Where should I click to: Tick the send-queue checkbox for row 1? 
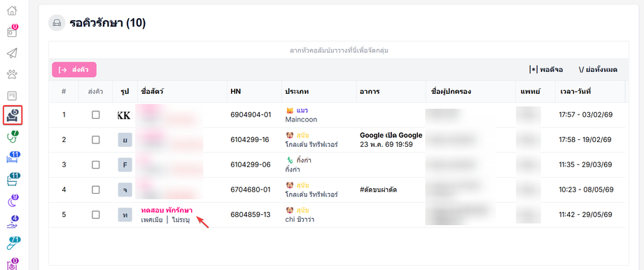point(96,115)
